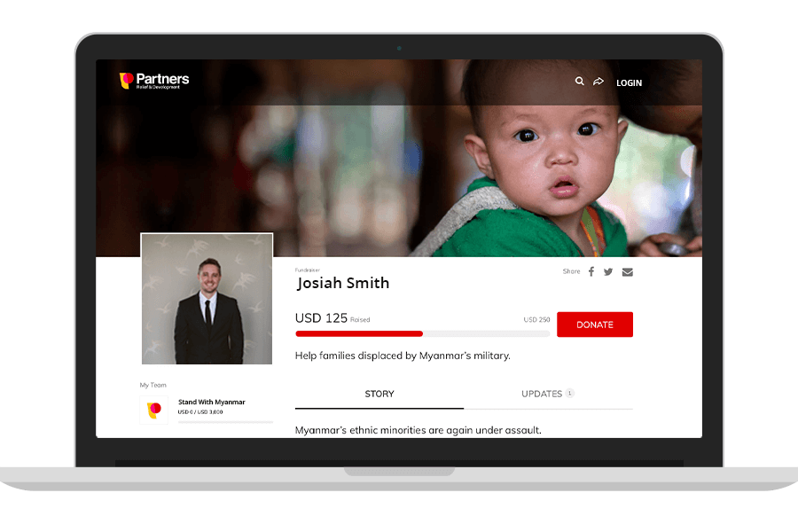Image resolution: width=798 pixels, height=532 pixels.
Task: Click Josiah Smith's profile photo
Action: pyautogui.click(x=207, y=299)
